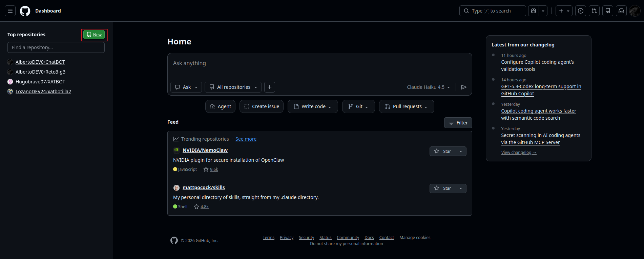
Task: Click the plus attachment button in chat box
Action: click(x=269, y=87)
